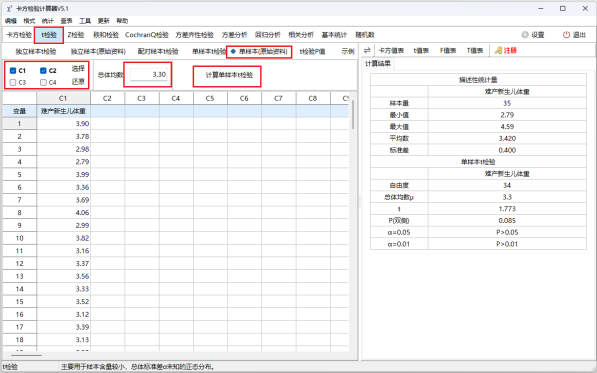
Task: Open the 更新 menu
Action: click(104, 21)
